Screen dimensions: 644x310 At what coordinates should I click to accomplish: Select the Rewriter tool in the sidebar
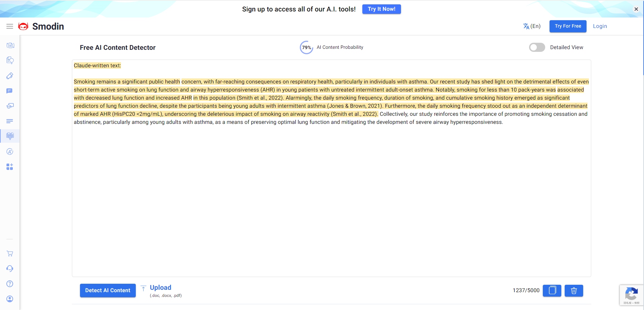pos(10,45)
